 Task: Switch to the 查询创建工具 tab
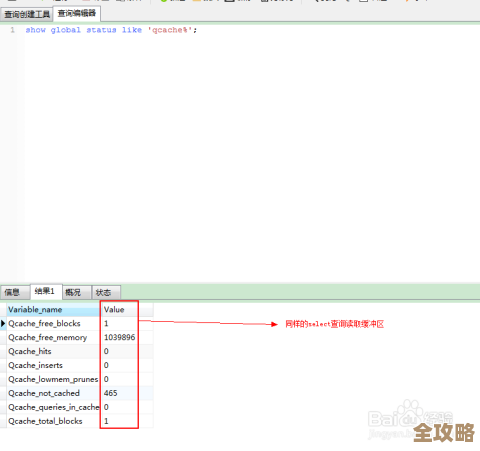point(27,14)
